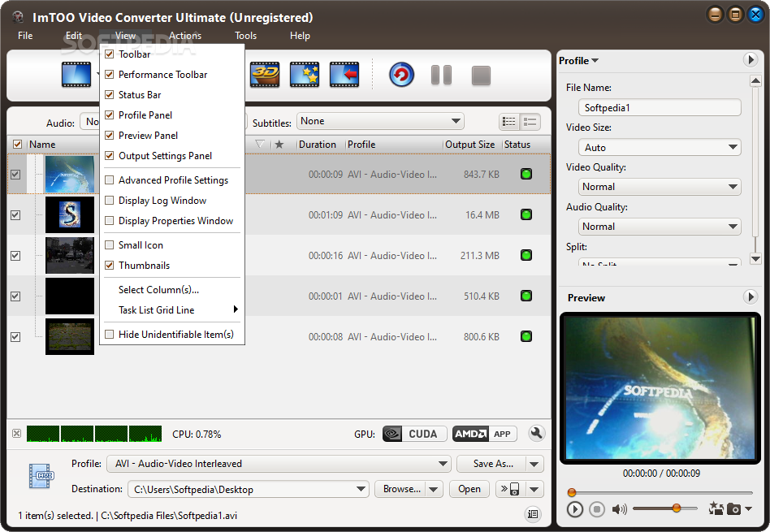
Task: Click the Profile panel scrollbar down arrow
Action: tap(755, 258)
